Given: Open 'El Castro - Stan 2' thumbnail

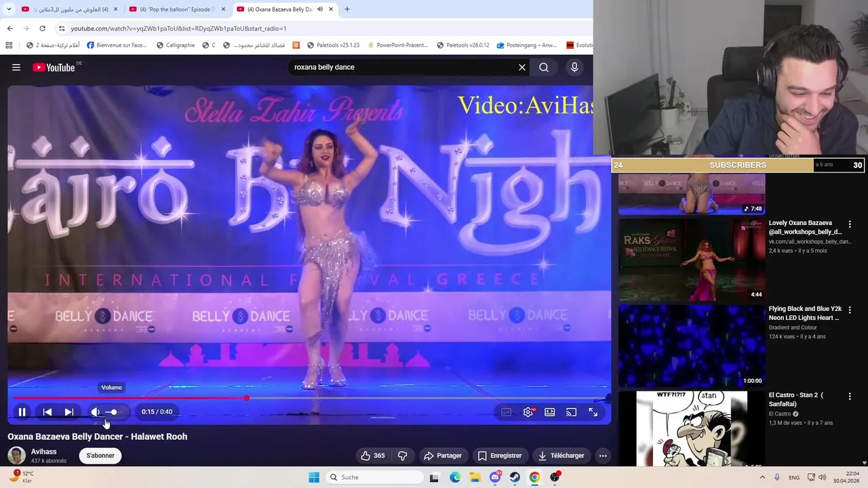Looking at the screenshot, I should pos(691,428).
